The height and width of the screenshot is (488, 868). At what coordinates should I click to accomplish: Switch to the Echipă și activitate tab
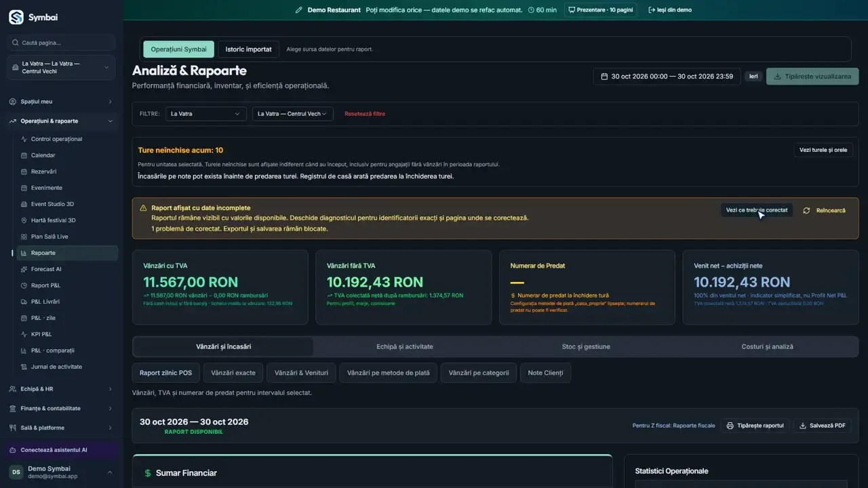[x=405, y=347]
